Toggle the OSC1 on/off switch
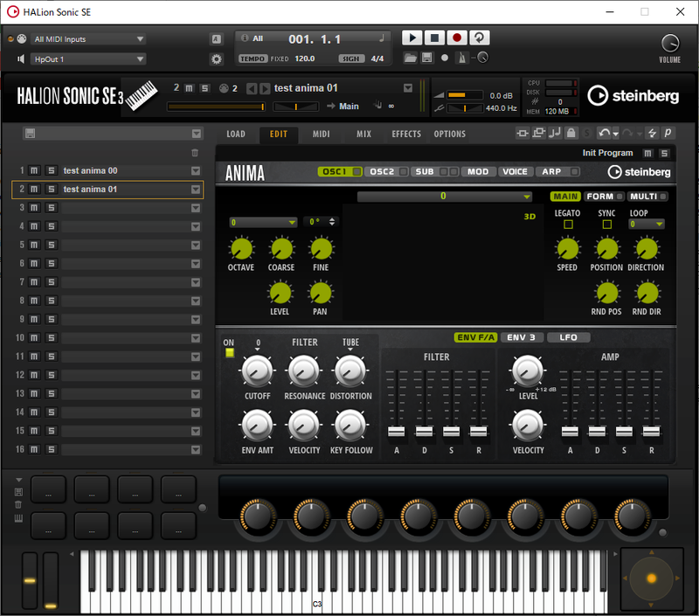The image size is (699, 616). click(357, 171)
